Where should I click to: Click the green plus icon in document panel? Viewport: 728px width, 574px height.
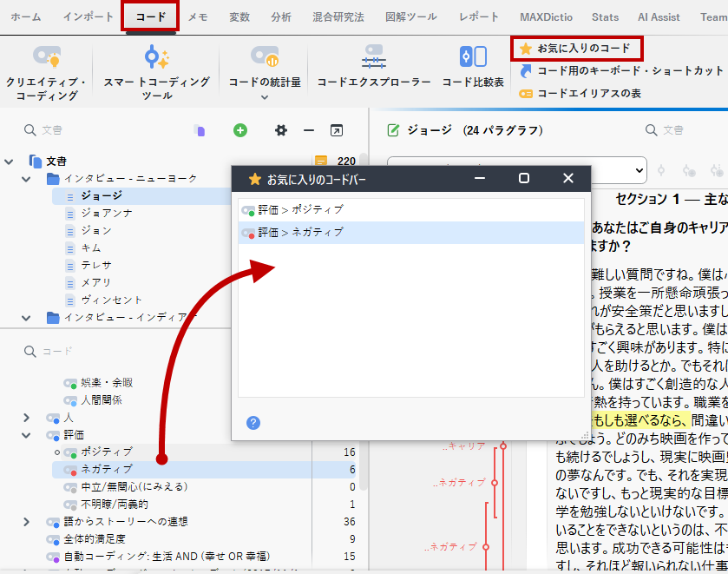240,130
